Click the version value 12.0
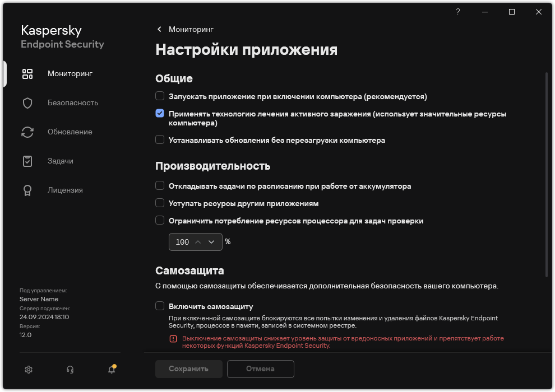This screenshot has height=392, width=555. click(25, 335)
